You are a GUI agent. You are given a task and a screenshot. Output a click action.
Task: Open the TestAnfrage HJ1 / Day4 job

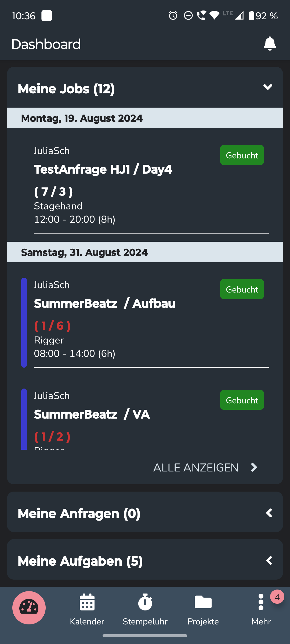pos(103,170)
